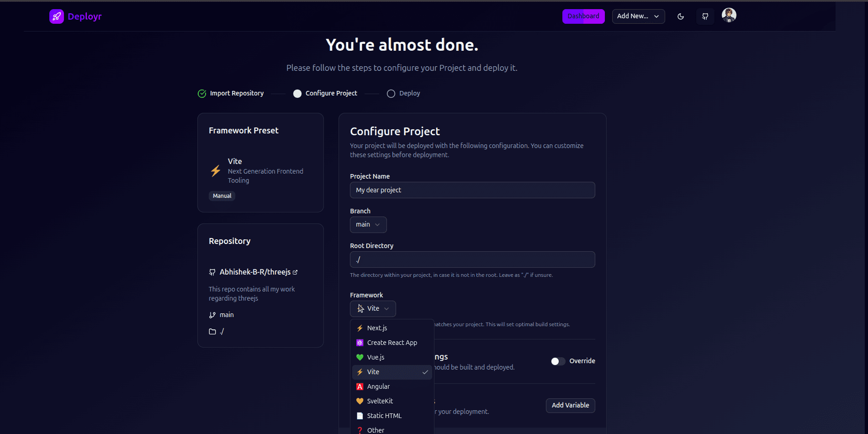Expand the Add New... dropdown
Screen dimensions: 868x434
pos(638,16)
